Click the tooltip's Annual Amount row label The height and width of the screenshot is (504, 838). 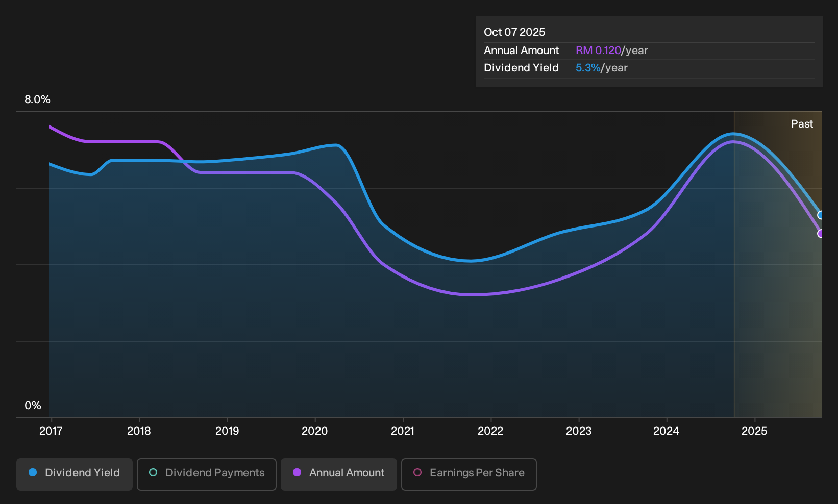[522, 51]
